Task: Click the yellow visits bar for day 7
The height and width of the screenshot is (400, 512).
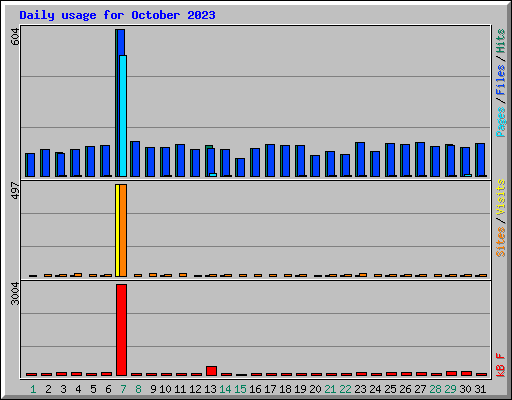Action: coord(117,230)
